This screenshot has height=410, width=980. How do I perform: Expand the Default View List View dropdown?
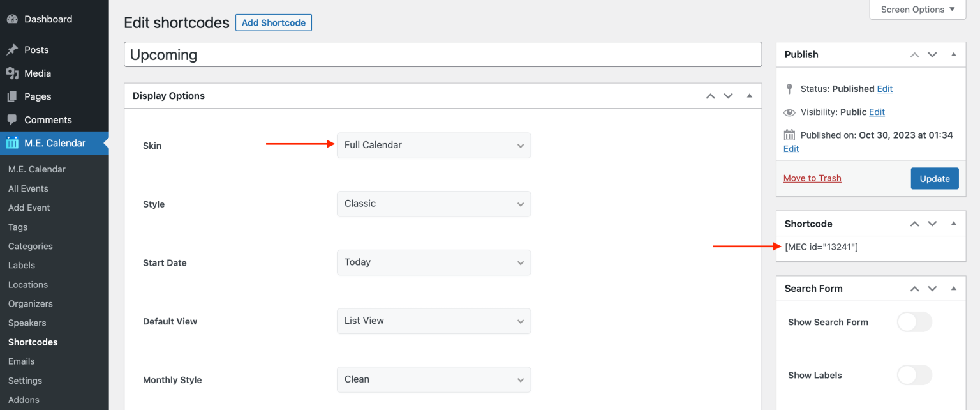tap(434, 321)
